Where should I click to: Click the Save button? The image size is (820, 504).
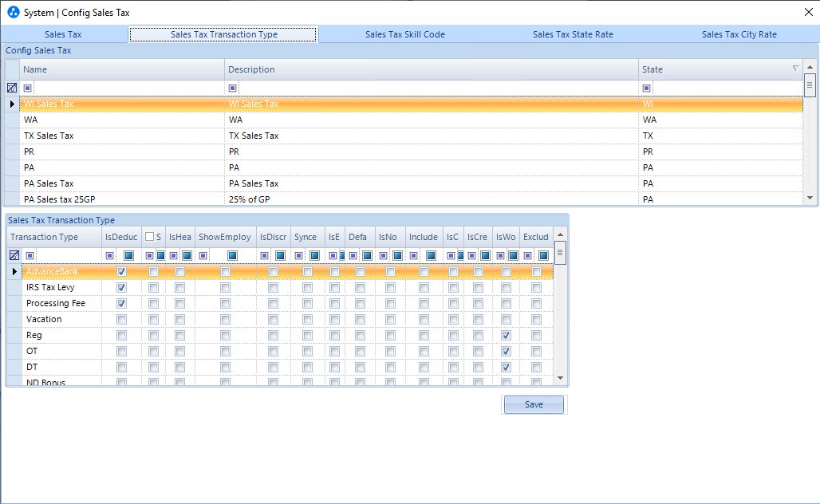534,404
